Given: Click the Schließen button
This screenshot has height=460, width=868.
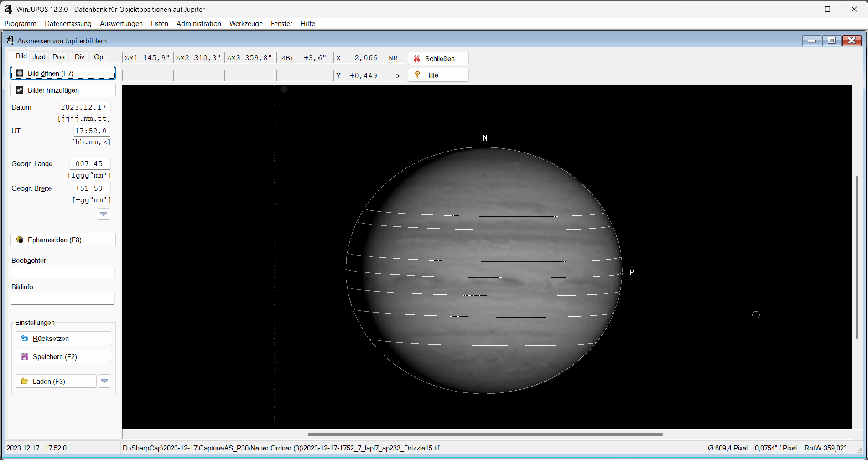Looking at the screenshot, I should (438, 58).
